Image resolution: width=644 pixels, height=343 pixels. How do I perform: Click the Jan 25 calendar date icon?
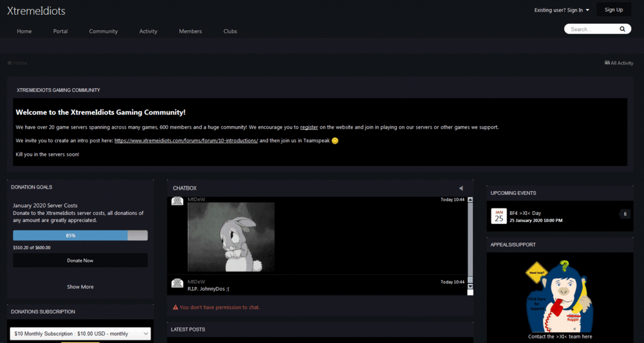point(498,216)
